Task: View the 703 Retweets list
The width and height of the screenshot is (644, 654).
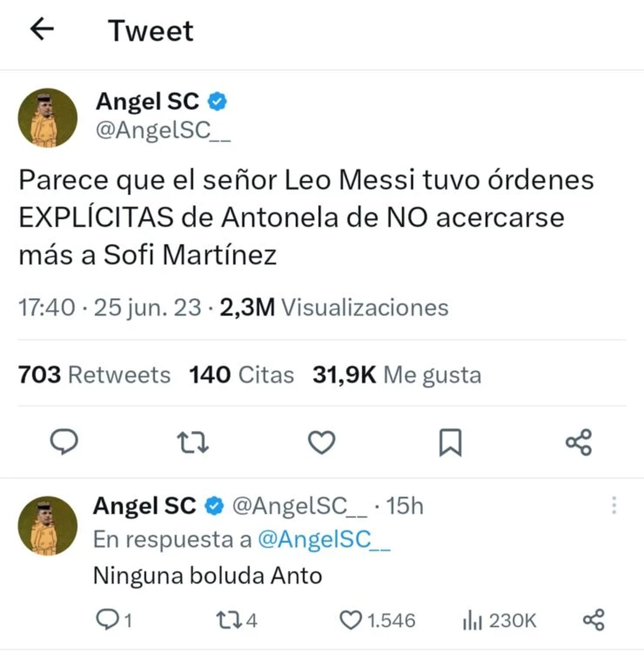Action: (94, 375)
